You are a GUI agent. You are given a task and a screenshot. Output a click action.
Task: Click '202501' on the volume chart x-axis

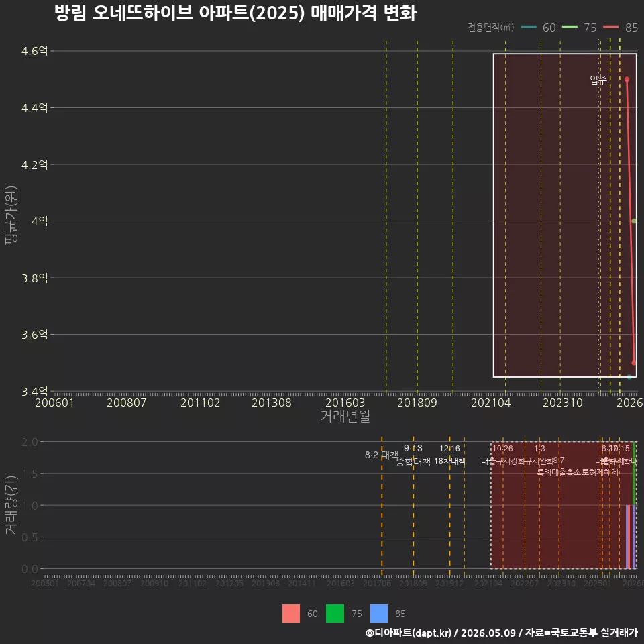click(598, 583)
